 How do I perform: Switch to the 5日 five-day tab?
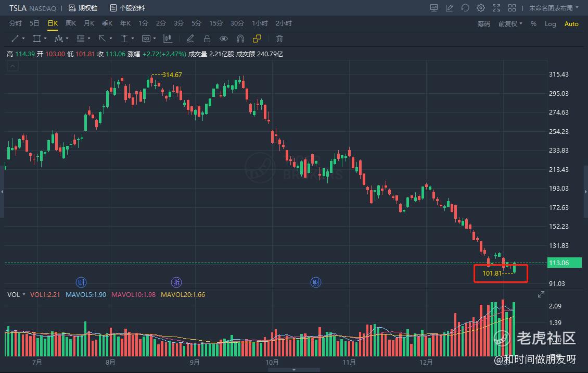pyautogui.click(x=34, y=23)
